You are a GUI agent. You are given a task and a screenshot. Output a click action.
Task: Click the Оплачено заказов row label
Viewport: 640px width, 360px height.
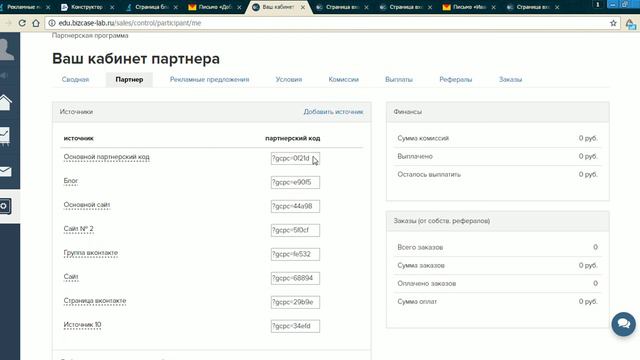(427, 283)
